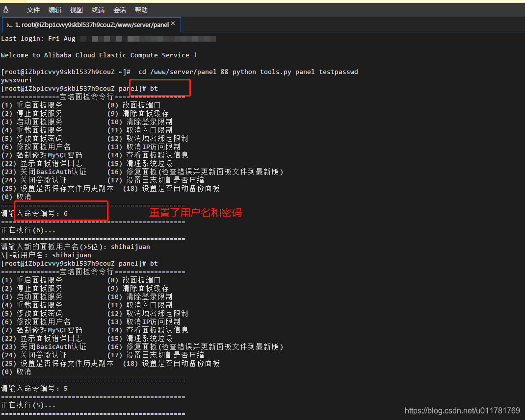The image size is (525, 420).
Task: Click the 正在执行(5)... line
Action: (28, 405)
